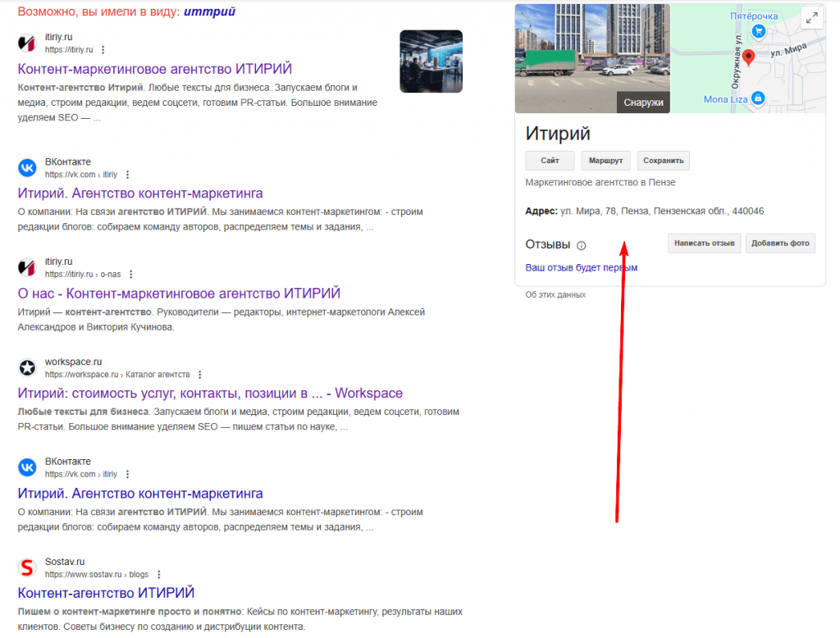
Task: Open the 'Снаружи' street photo
Action: (592, 58)
